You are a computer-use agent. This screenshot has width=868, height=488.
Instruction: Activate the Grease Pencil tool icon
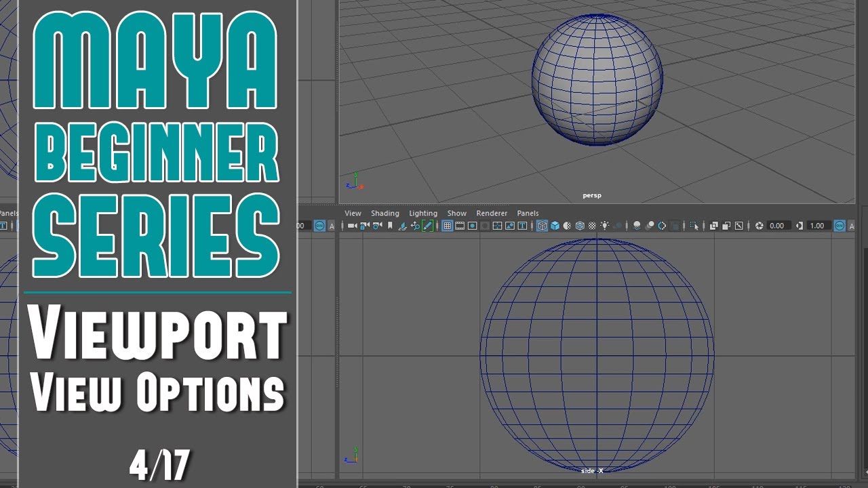click(427, 226)
